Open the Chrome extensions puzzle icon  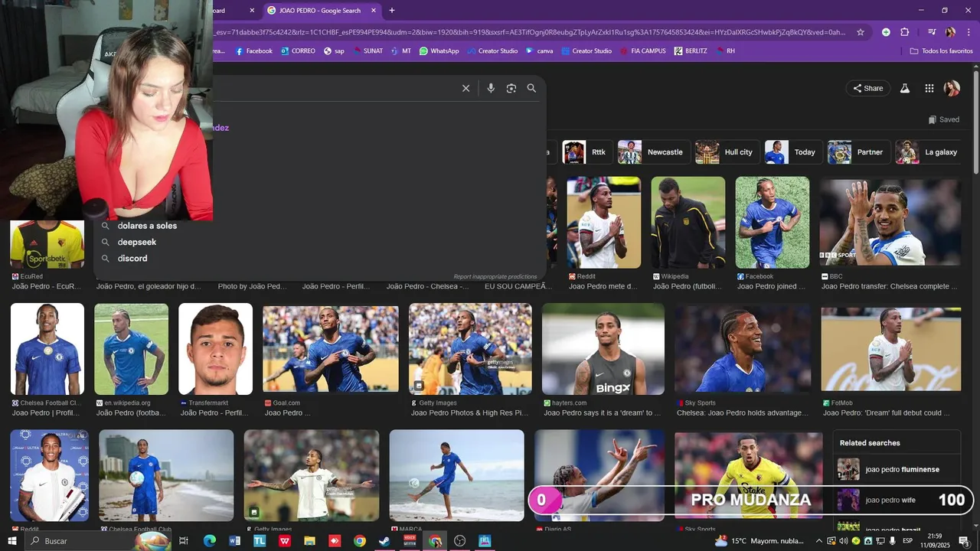click(904, 32)
